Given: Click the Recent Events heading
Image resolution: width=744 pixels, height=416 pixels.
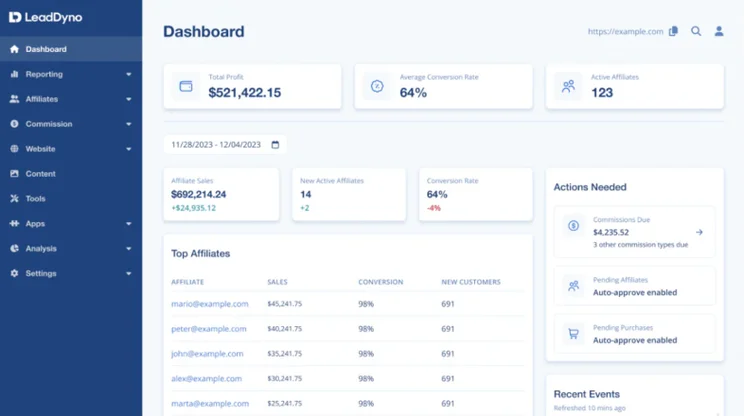Looking at the screenshot, I should pos(586,394).
